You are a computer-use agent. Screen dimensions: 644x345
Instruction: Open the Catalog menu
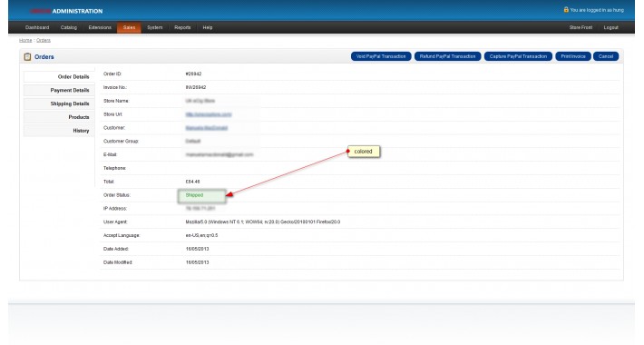point(69,27)
